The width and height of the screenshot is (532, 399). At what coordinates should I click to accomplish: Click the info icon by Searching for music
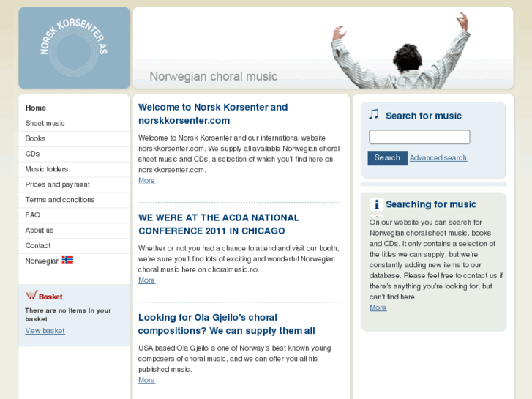coord(377,204)
